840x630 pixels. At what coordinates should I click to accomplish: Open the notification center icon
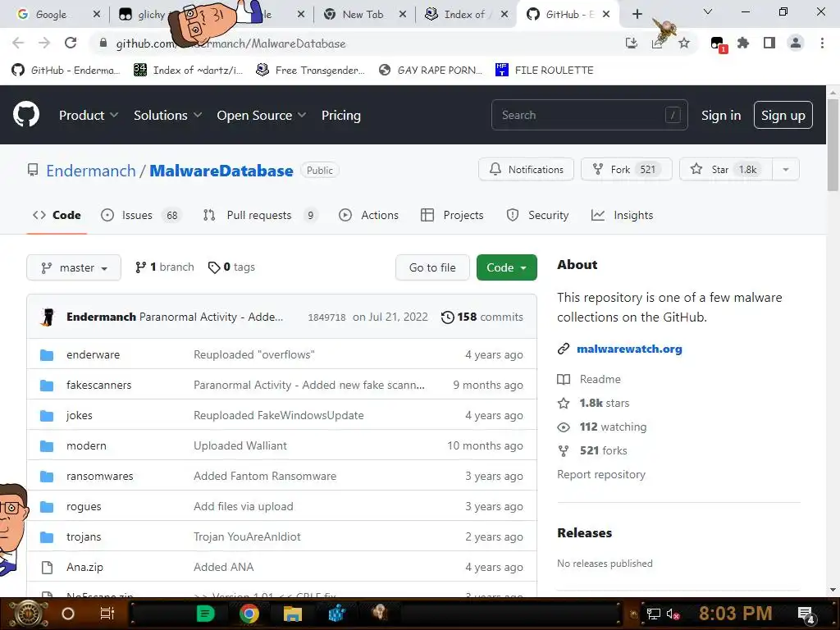pos(806,614)
